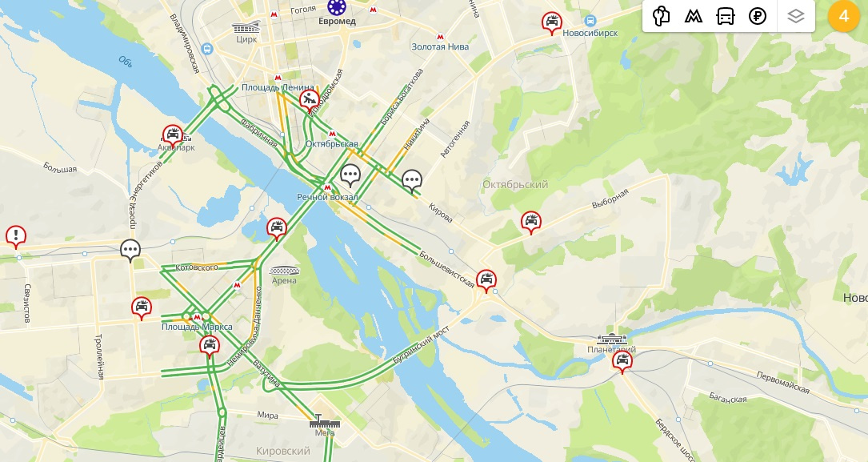Image resolution: width=868 pixels, height=462 pixels.
Task: Click the Золотая Нива metro label
Action: coord(440,46)
